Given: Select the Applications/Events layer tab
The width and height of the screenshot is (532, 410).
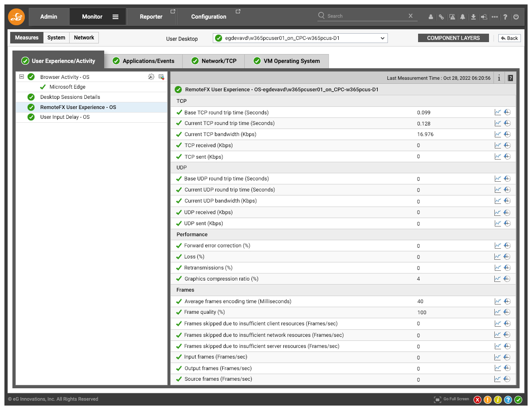Looking at the screenshot, I should [x=143, y=61].
